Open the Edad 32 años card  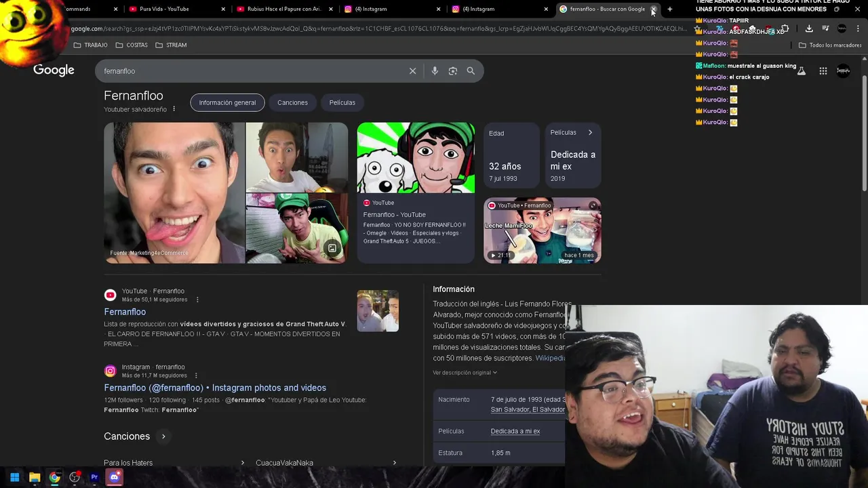(x=512, y=155)
